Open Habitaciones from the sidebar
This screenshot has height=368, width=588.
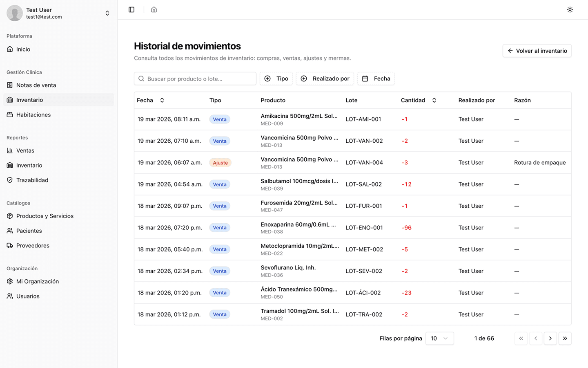tap(33, 115)
